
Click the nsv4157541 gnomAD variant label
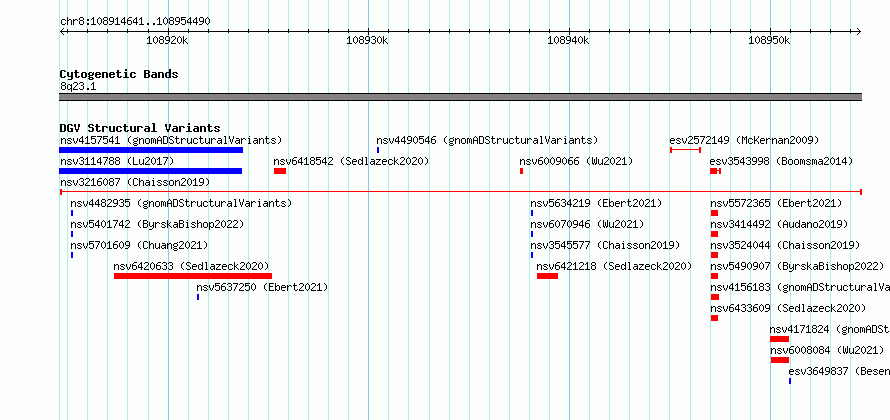click(x=171, y=140)
